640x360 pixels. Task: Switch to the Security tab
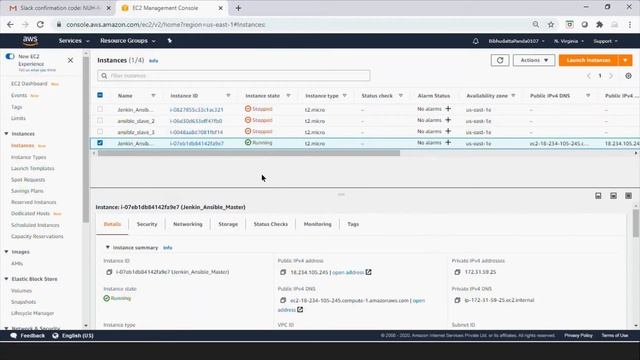coord(147,224)
